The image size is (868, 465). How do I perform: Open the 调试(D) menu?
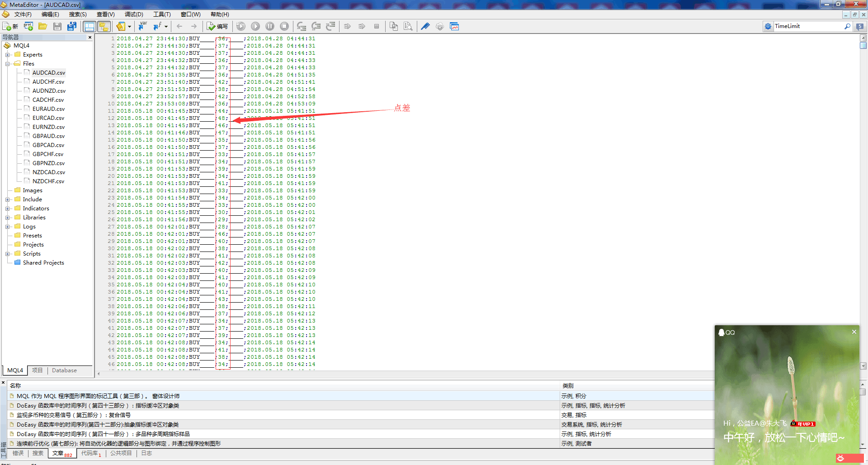coord(134,14)
